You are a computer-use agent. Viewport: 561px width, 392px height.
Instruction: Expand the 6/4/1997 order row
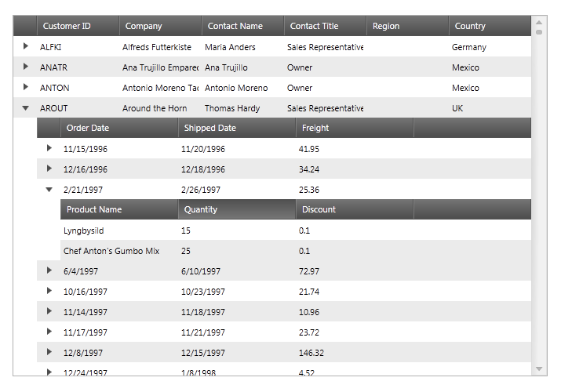point(49,270)
